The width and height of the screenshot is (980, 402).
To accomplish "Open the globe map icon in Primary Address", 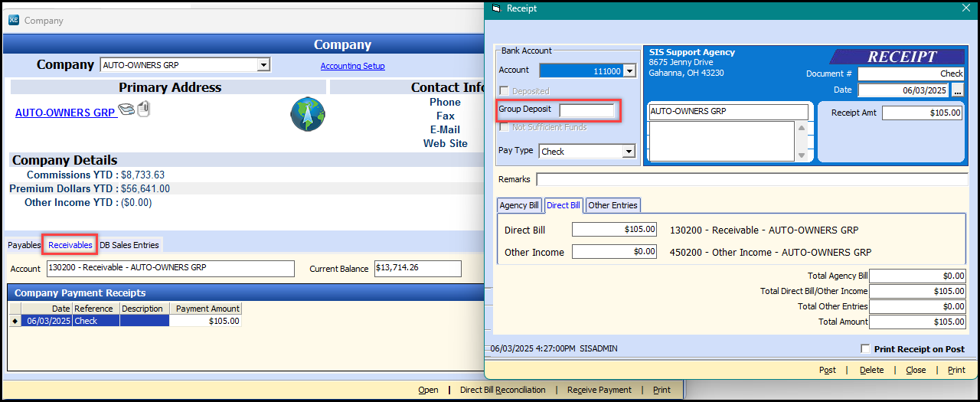I will tap(308, 113).
